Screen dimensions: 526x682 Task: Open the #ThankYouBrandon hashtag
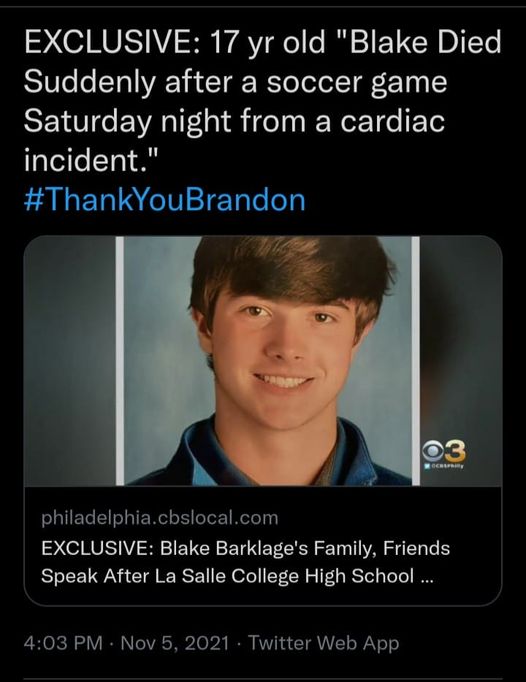165,200
